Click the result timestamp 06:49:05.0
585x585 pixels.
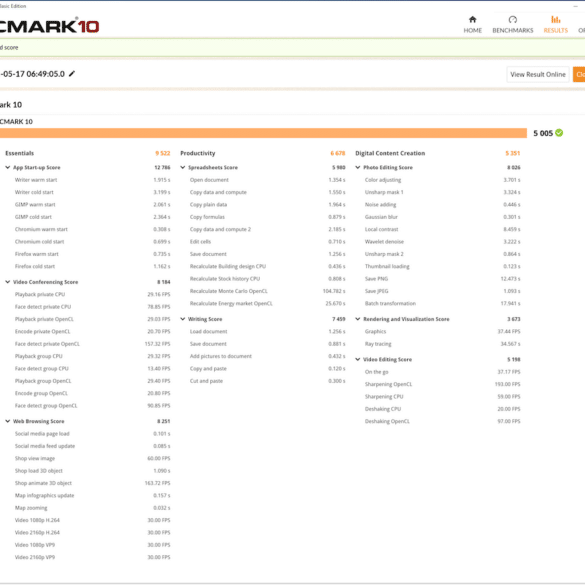[46, 74]
